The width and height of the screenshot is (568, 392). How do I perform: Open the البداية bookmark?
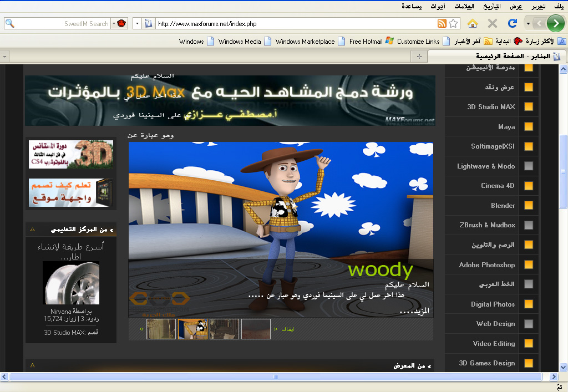pyautogui.click(x=509, y=41)
